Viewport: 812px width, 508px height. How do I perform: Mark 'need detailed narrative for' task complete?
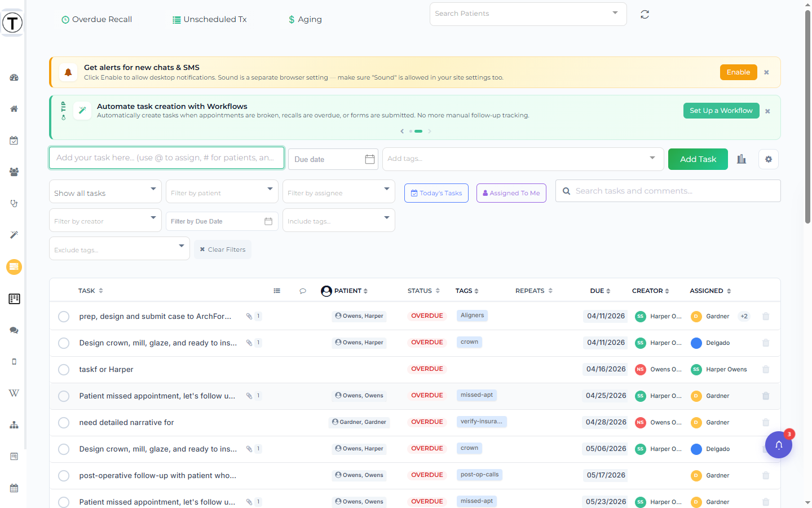pos(64,423)
